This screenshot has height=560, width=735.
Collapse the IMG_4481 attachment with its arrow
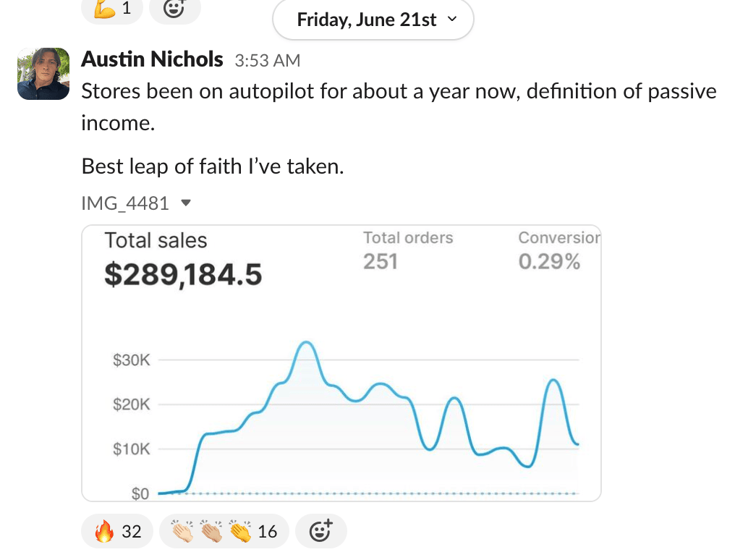click(186, 203)
